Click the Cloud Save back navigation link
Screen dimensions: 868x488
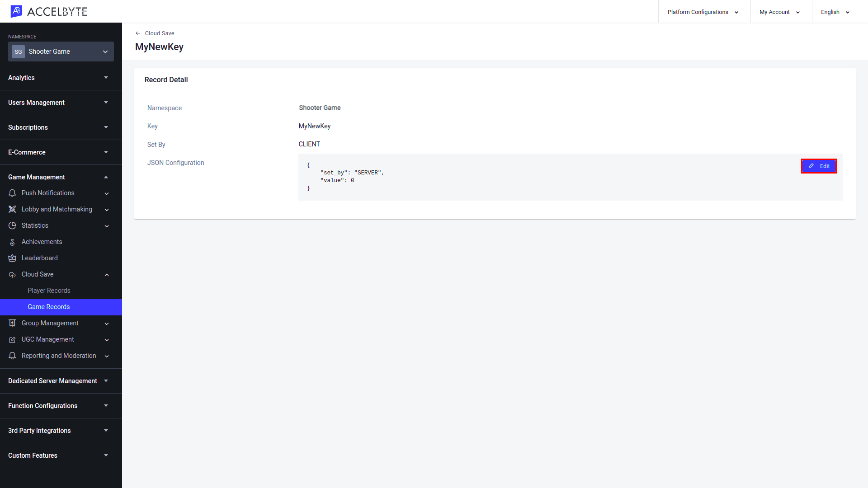tap(155, 33)
